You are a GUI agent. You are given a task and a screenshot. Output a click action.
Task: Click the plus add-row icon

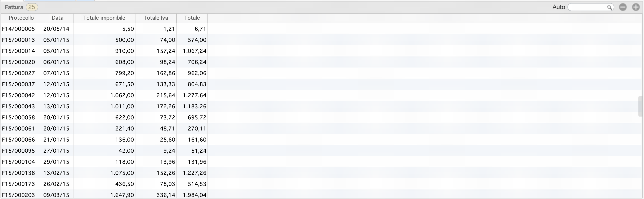(636, 7)
